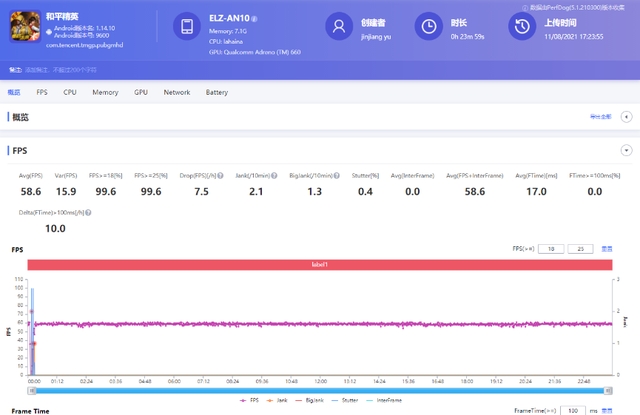
Task: Click the Var(FPS) value 15.9
Action: [x=66, y=192]
